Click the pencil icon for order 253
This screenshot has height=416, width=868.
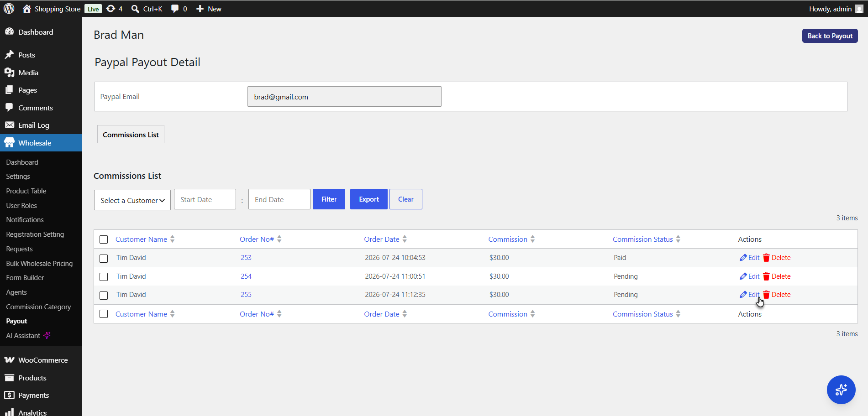click(x=743, y=258)
